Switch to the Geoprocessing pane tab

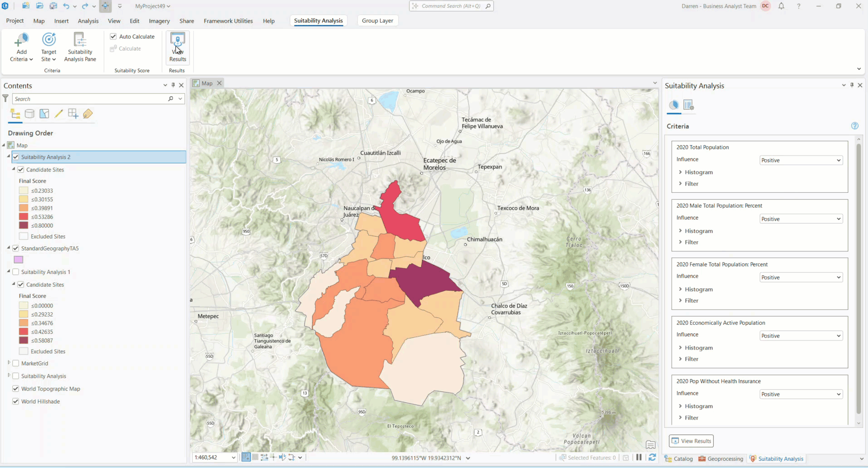point(721,459)
